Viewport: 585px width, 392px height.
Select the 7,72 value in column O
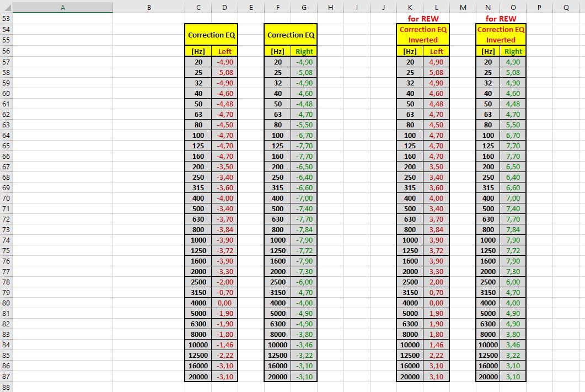coord(513,251)
